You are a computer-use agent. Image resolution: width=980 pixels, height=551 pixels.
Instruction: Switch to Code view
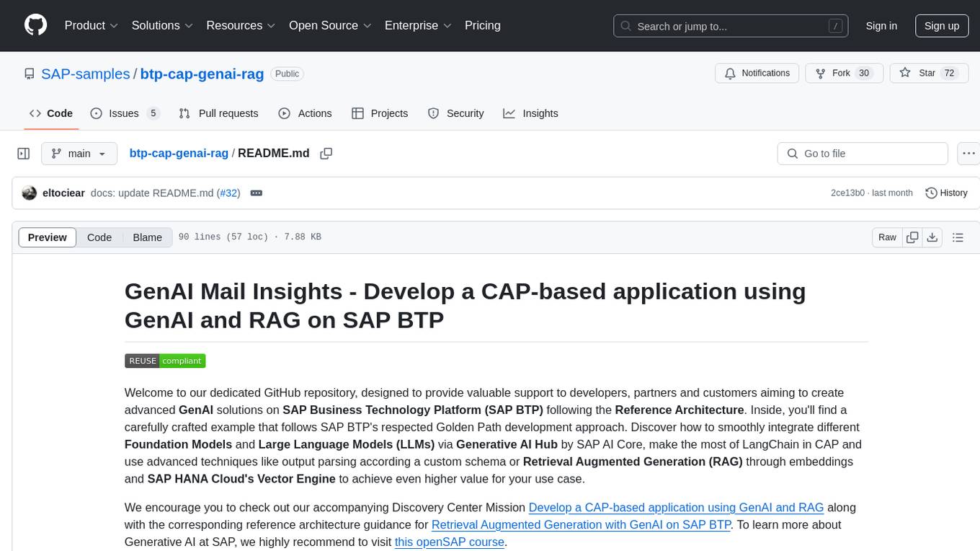[99, 237]
